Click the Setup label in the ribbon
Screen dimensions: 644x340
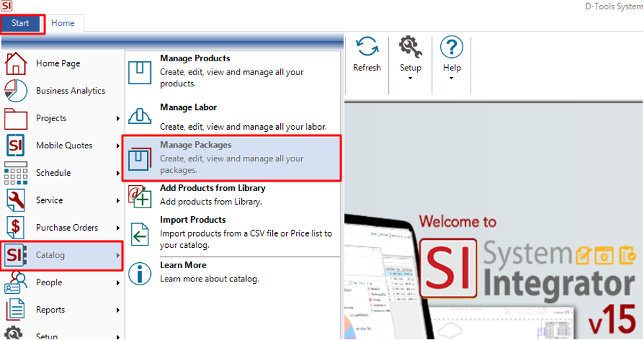[410, 67]
